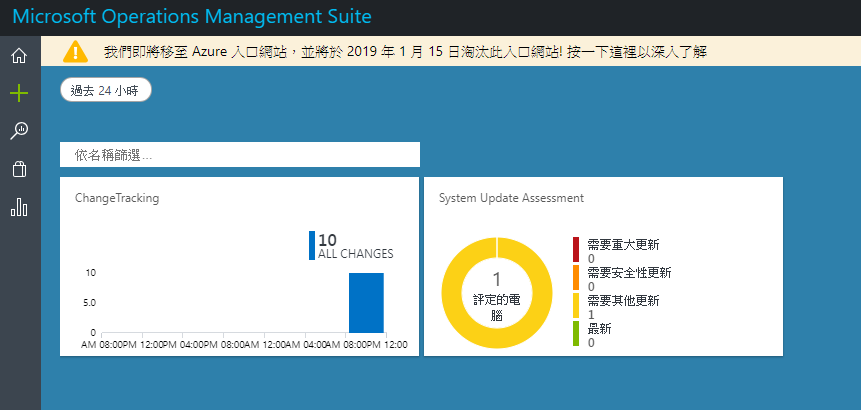Click the green plus add icon
Screen dimensions: 861x410
pyautogui.click(x=19, y=93)
